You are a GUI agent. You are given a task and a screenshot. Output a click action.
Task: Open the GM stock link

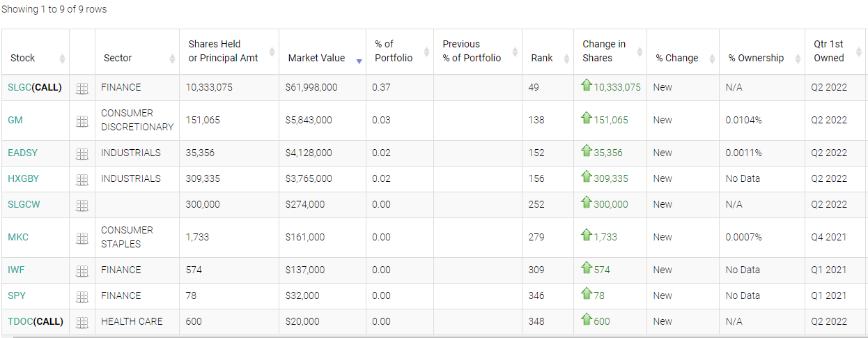pos(15,120)
